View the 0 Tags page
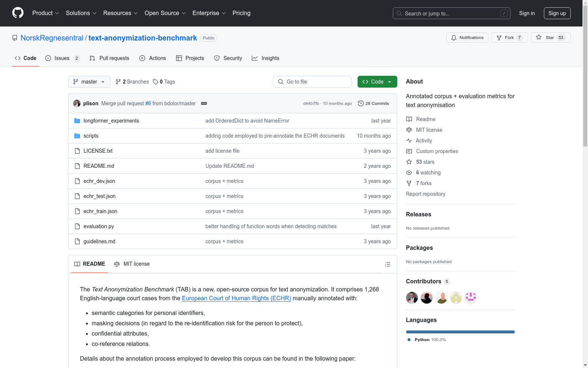This screenshot has height=368, width=588. click(164, 82)
